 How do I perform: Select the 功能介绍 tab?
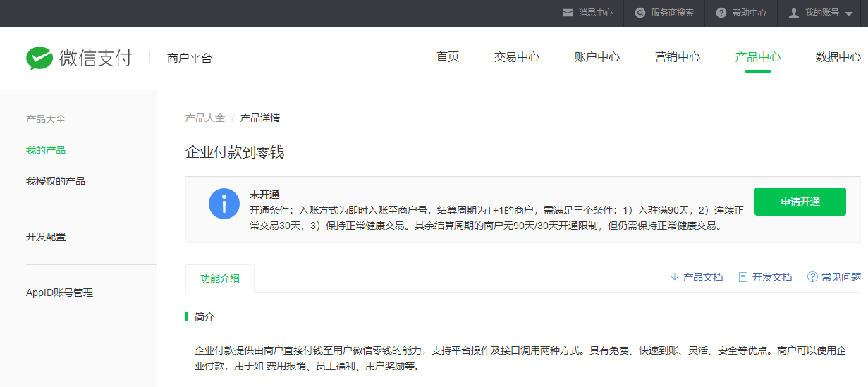click(219, 278)
